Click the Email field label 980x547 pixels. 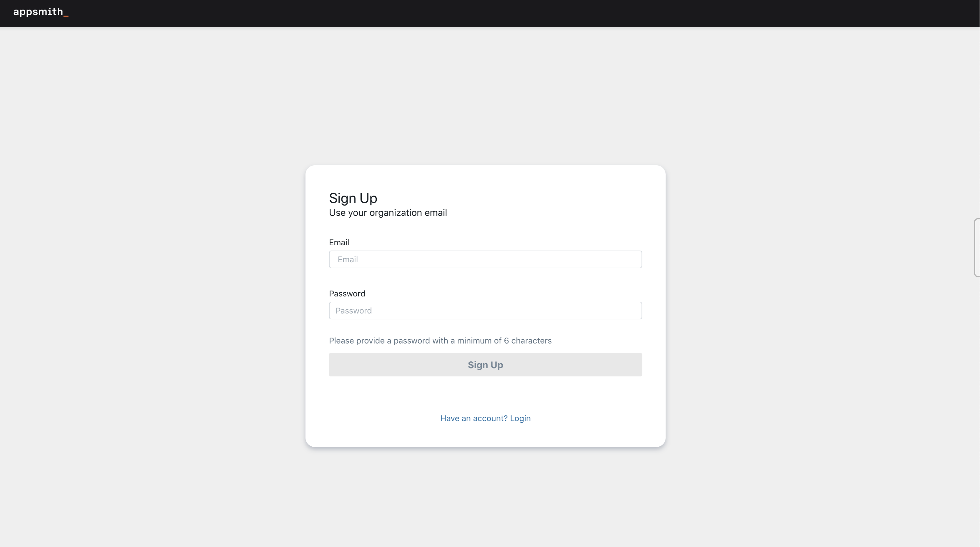click(x=339, y=243)
